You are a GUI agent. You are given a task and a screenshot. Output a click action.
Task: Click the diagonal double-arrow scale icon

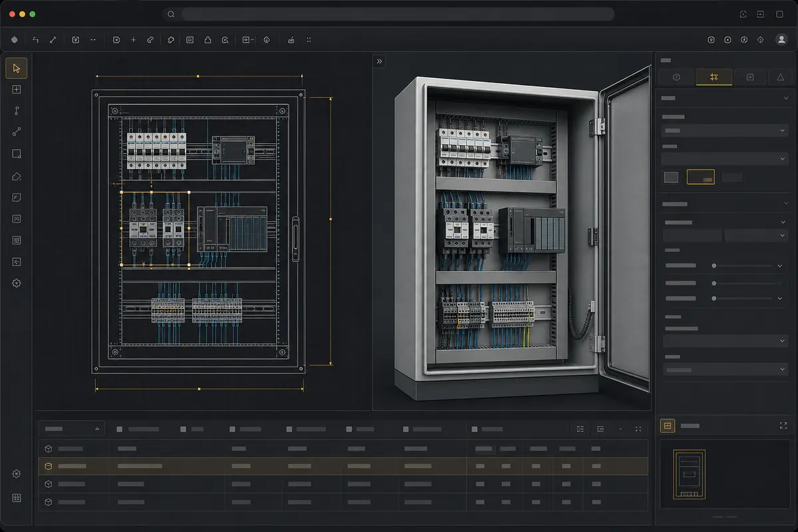click(x=53, y=40)
